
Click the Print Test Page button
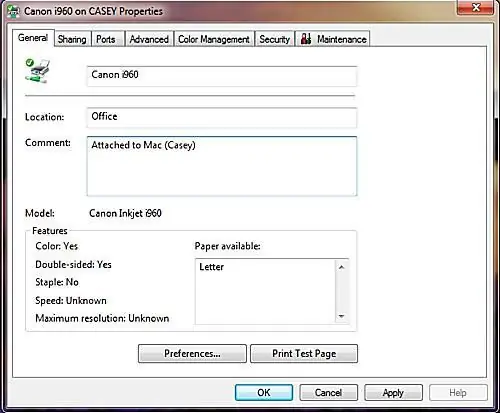click(304, 353)
